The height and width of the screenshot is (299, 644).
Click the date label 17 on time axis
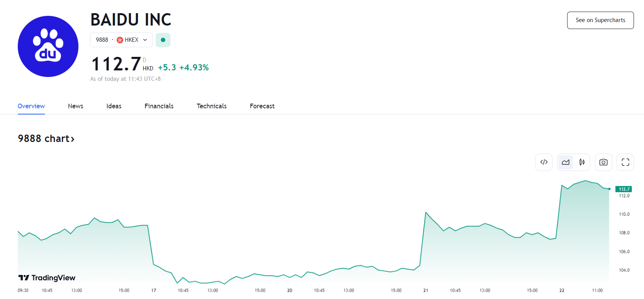(154, 290)
